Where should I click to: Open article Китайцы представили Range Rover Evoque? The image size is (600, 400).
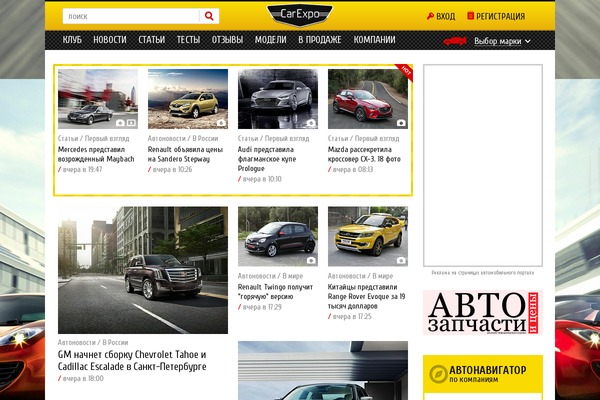(367, 296)
